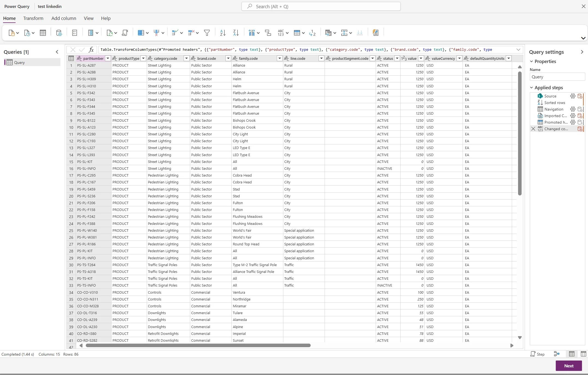The image size is (588, 375).
Task: Open the Advanced editor scroll icon
Action: [x=125, y=33]
